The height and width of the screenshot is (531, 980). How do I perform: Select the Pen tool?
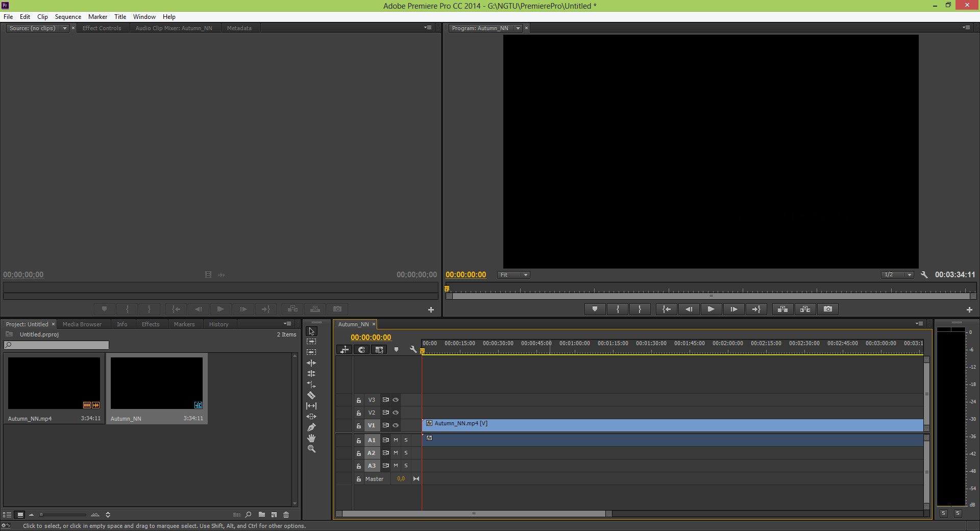[x=311, y=427]
